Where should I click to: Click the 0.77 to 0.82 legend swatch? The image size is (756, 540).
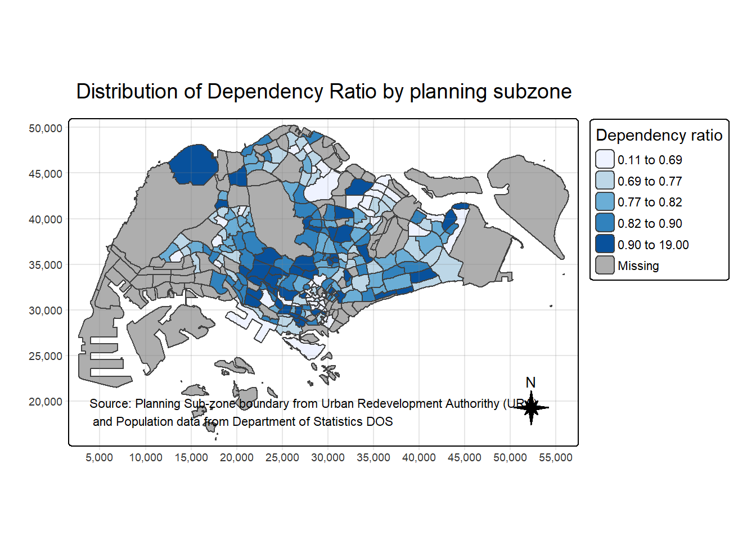click(x=605, y=202)
